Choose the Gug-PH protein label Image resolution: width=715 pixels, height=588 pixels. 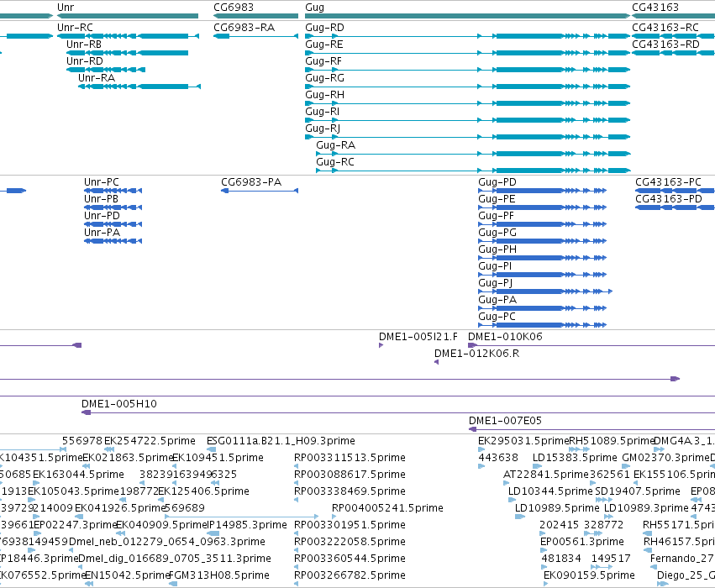[497, 249]
